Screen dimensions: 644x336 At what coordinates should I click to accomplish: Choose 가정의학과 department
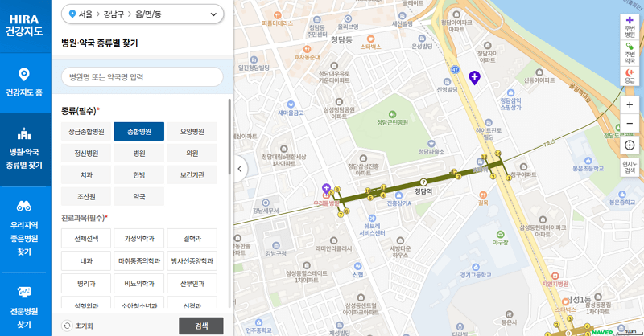(138, 239)
